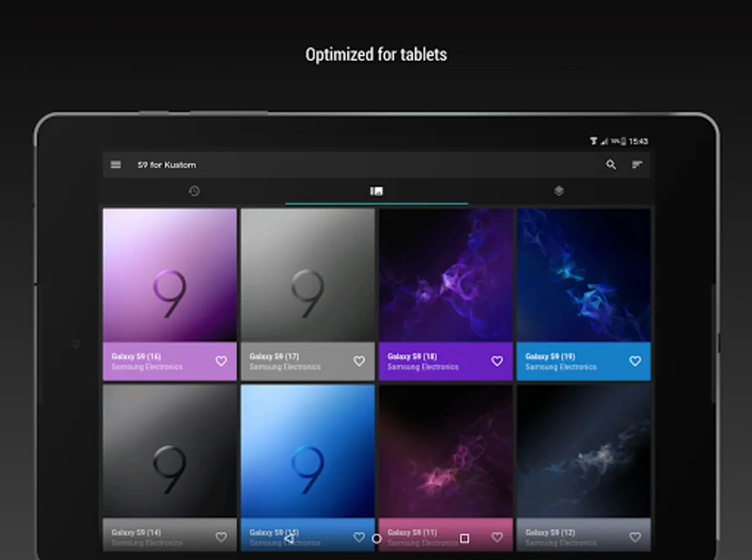Screen dimensions: 752x560
Task: Open the black 9 wallpaper thumbnail
Action: click(x=170, y=451)
